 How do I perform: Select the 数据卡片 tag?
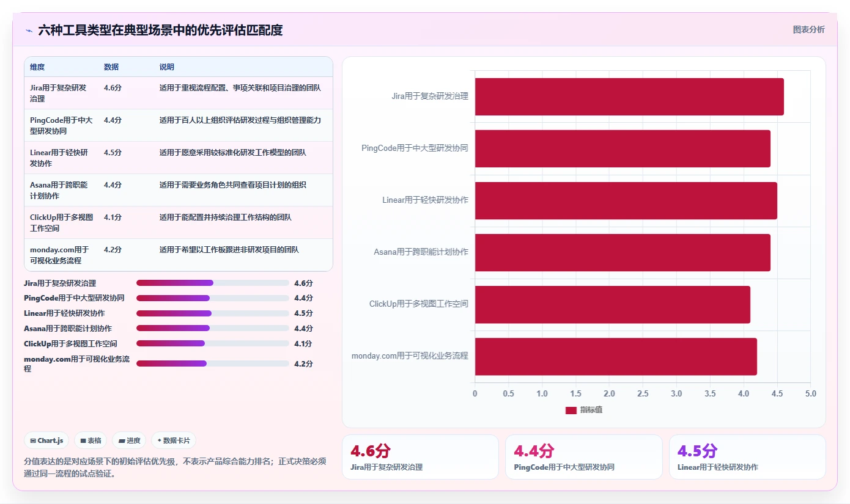tap(174, 440)
